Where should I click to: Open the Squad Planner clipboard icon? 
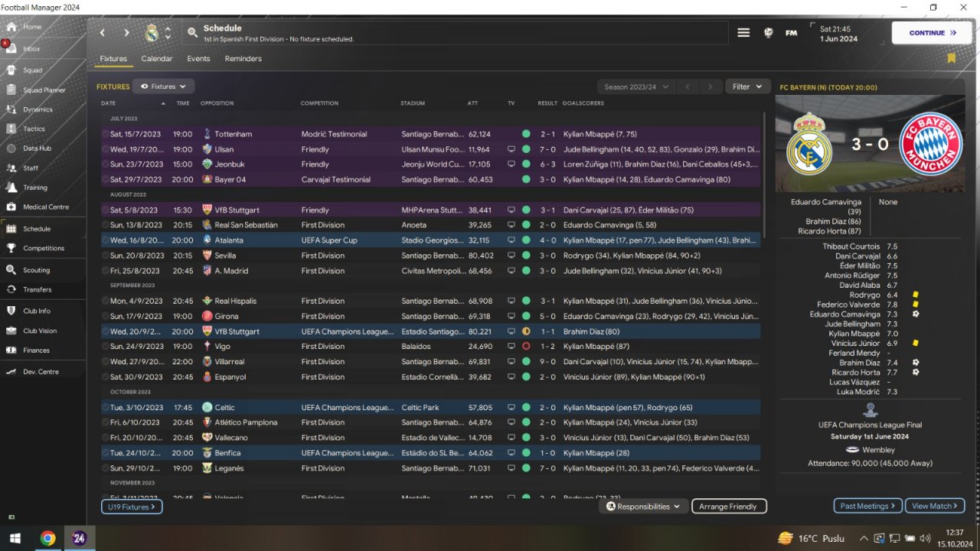[11, 90]
